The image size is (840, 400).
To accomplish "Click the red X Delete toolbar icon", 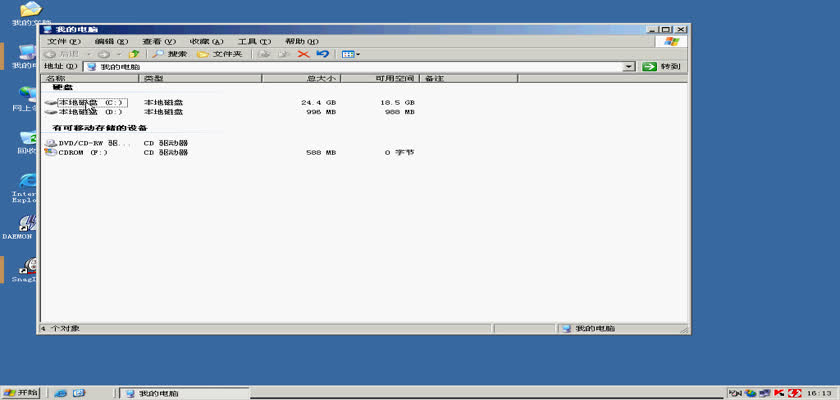I will pyautogui.click(x=304, y=54).
